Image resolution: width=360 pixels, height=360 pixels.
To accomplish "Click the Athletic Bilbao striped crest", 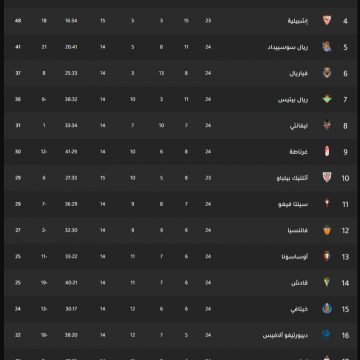I will point(327,178).
